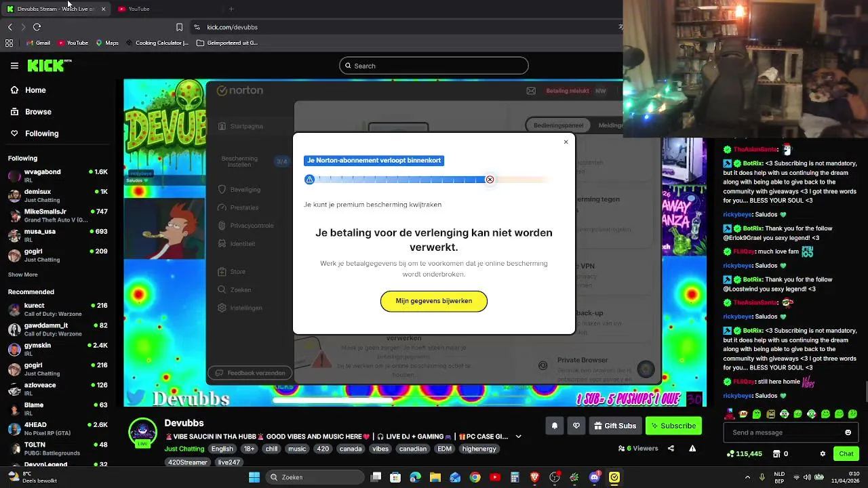The height and width of the screenshot is (488, 868).
Task: Open TGLTN recommended channel
Action: (x=58, y=448)
